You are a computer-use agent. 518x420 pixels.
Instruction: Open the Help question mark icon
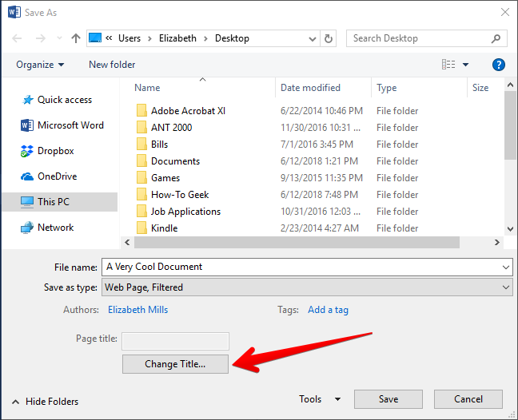(498, 65)
